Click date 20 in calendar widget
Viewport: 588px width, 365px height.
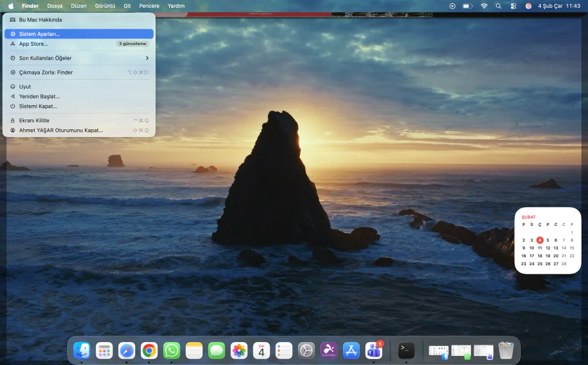point(556,256)
